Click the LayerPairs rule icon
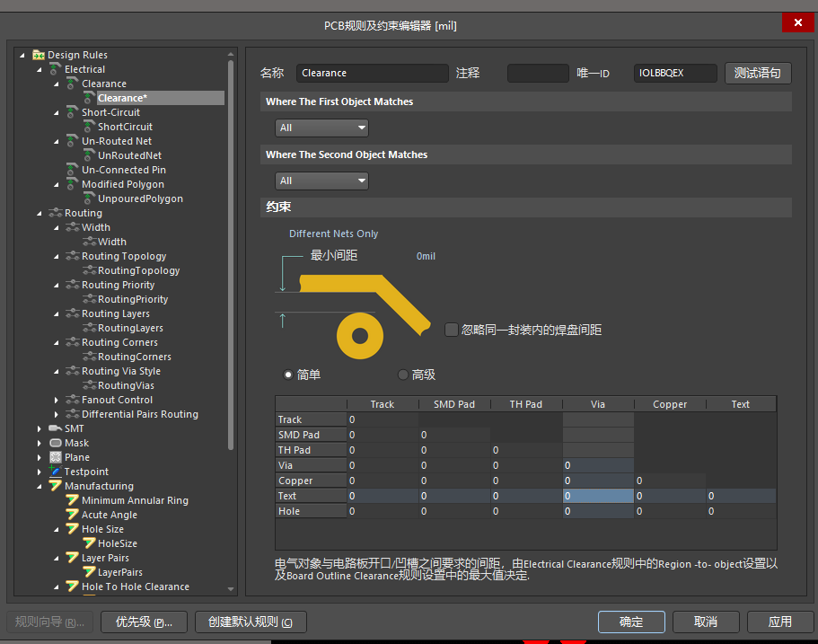 pos(89,571)
